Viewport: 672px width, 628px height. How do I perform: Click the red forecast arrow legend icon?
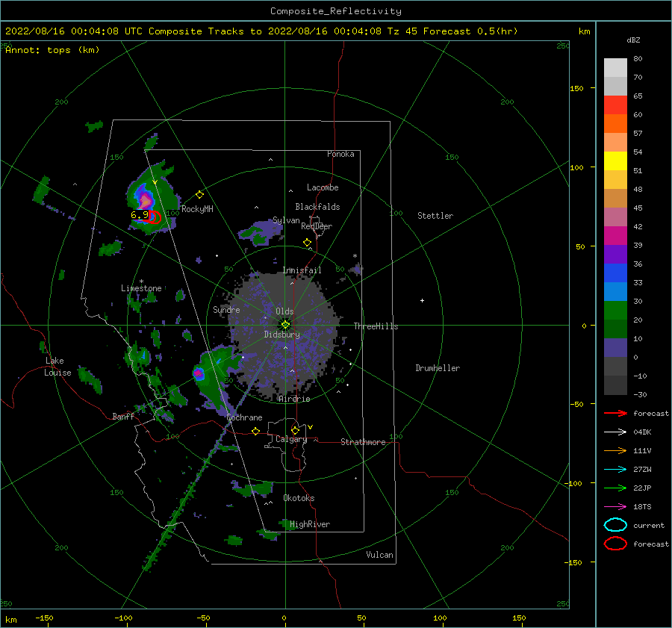pos(615,413)
